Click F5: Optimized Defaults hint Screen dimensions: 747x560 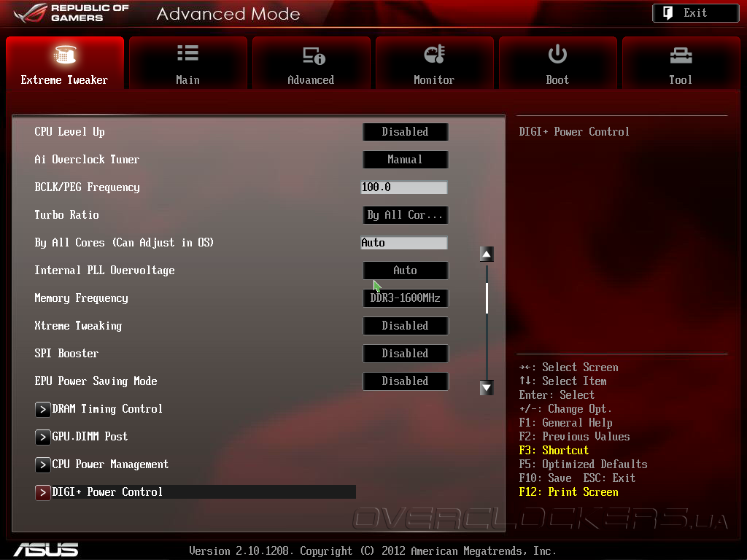coord(583,464)
